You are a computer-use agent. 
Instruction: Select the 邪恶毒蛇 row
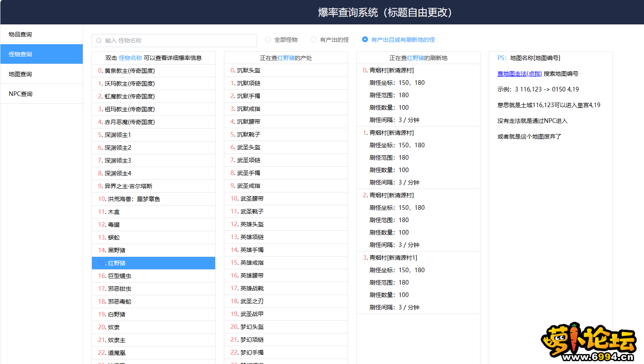coord(154,302)
